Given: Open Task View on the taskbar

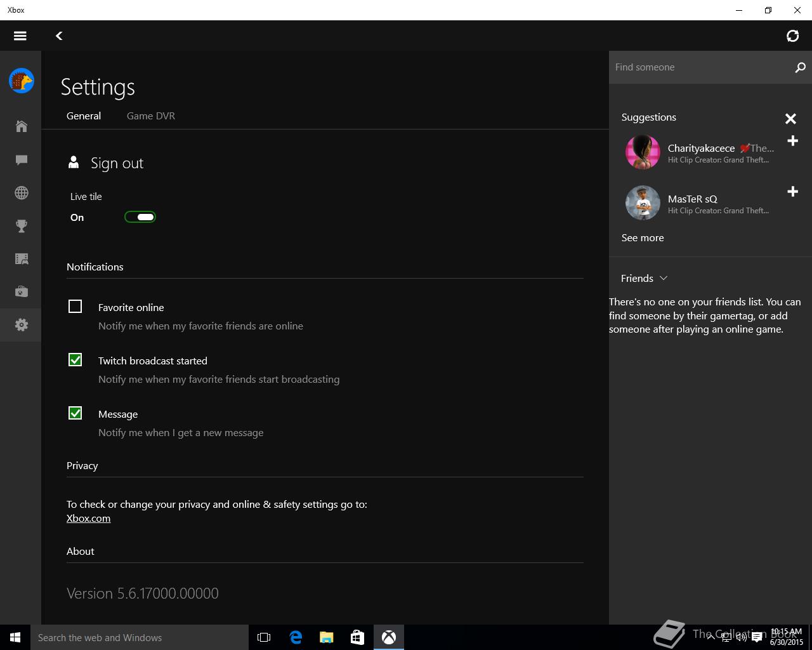Looking at the screenshot, I should coord(264,637).
